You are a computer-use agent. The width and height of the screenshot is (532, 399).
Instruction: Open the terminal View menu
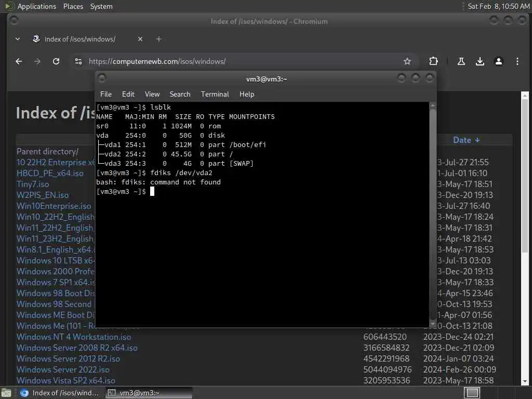pos(152,95)
